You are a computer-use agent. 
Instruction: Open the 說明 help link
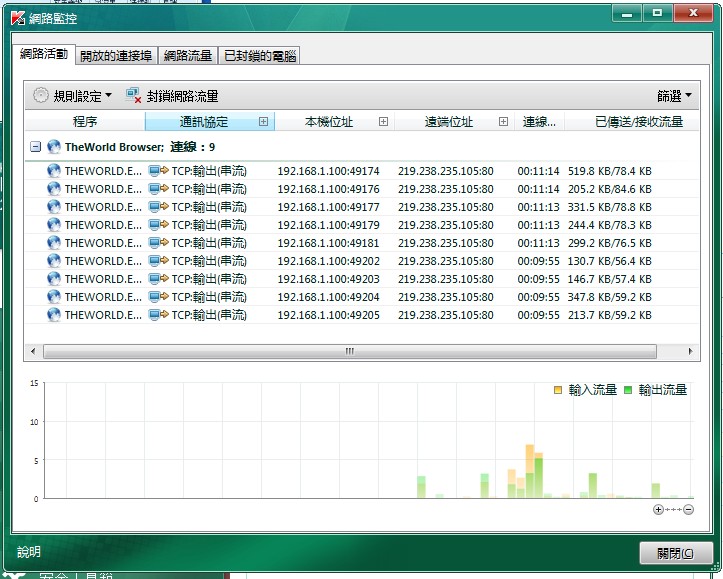29,552
